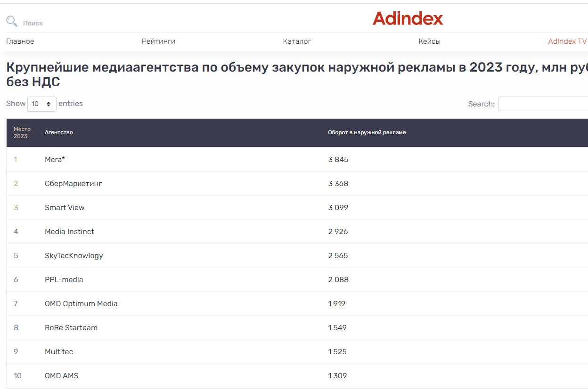Image resolution: width=588 pixels, height=390 pixels.
Task: Click the turnover value 2 088
Action: coord(338,280)
